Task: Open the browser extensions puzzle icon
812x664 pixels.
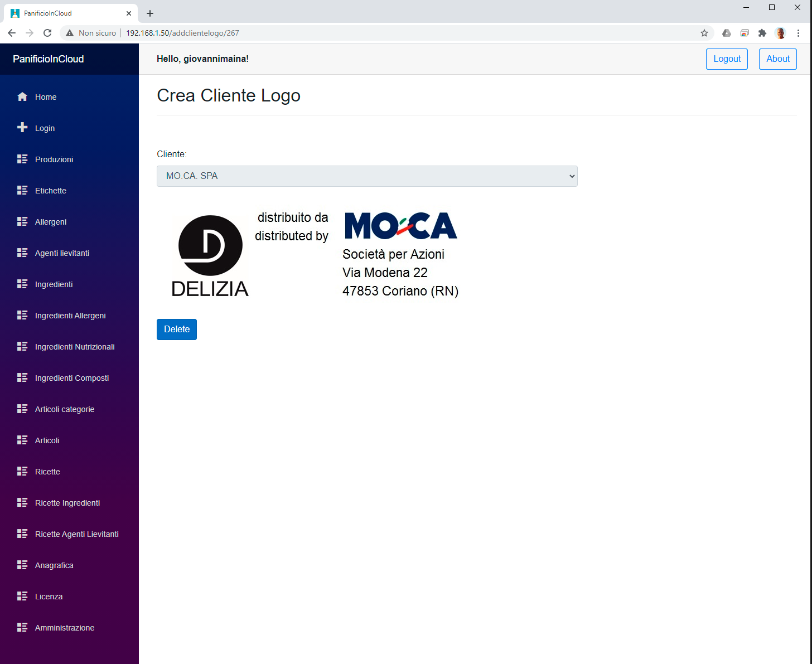Action: (762, 33)
